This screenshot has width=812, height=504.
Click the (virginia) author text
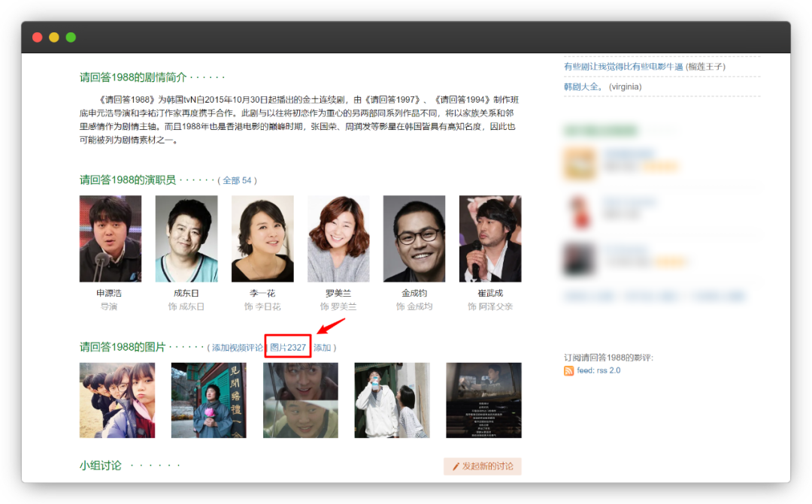(625, 87)
